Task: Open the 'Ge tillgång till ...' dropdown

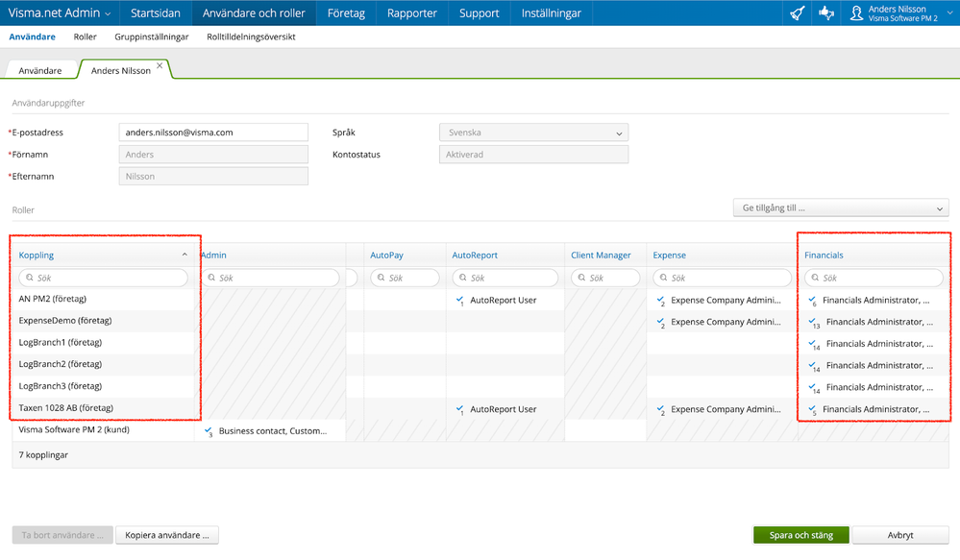Action: pyautogui.click(x=841, y=207)
